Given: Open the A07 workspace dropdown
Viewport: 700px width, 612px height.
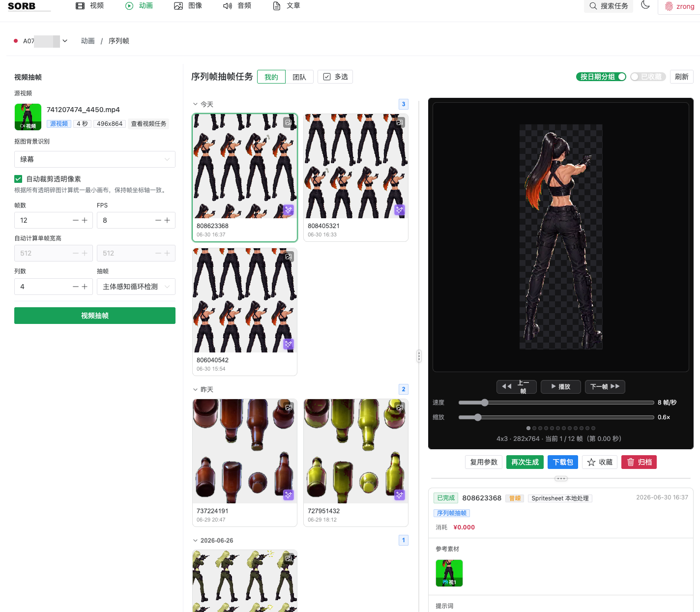Looking at the screenshot, I should click(x=65, y=41).
